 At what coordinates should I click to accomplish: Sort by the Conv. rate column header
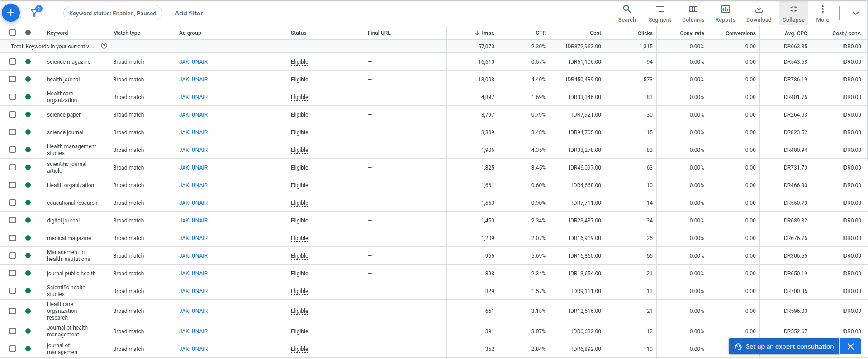point(692,33)
